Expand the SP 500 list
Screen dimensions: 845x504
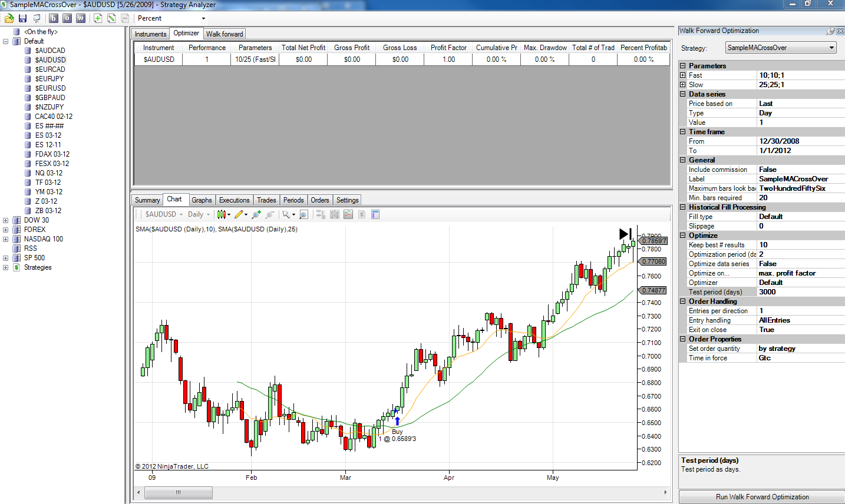click(6, 258)
